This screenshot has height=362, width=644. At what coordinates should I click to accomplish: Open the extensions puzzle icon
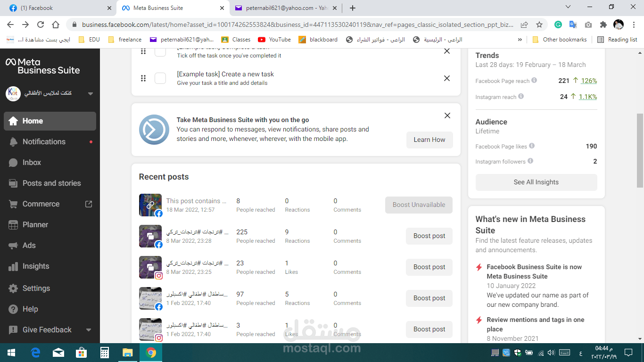tap(603, 25)
